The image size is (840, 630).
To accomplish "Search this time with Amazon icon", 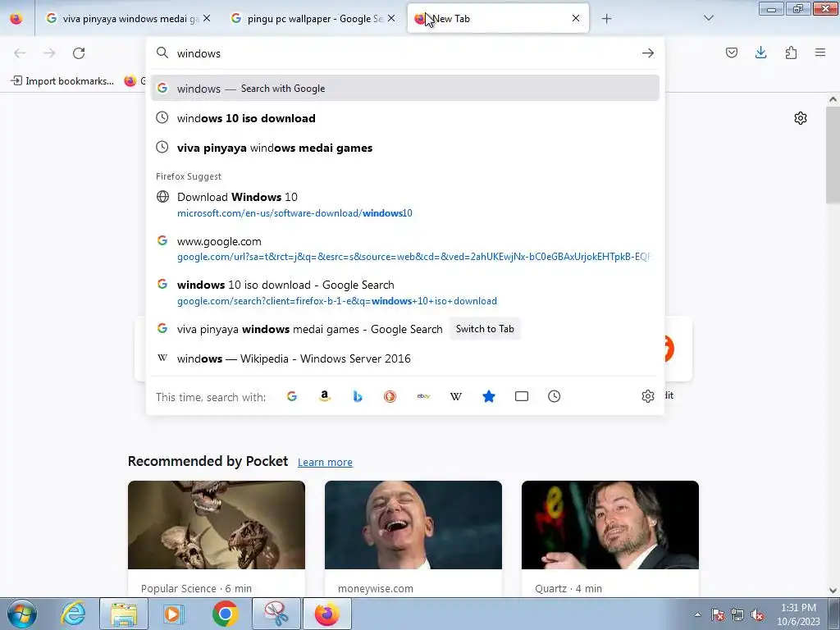I will (325, 396).
